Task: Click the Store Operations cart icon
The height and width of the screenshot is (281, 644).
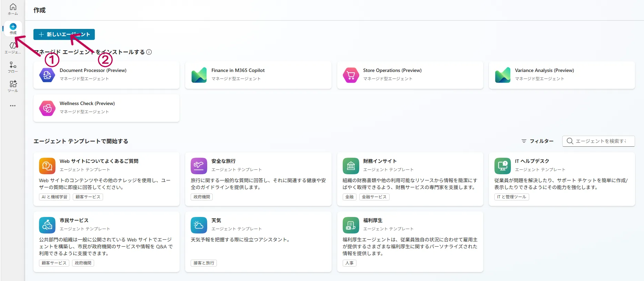Action: tap(351, 75)
